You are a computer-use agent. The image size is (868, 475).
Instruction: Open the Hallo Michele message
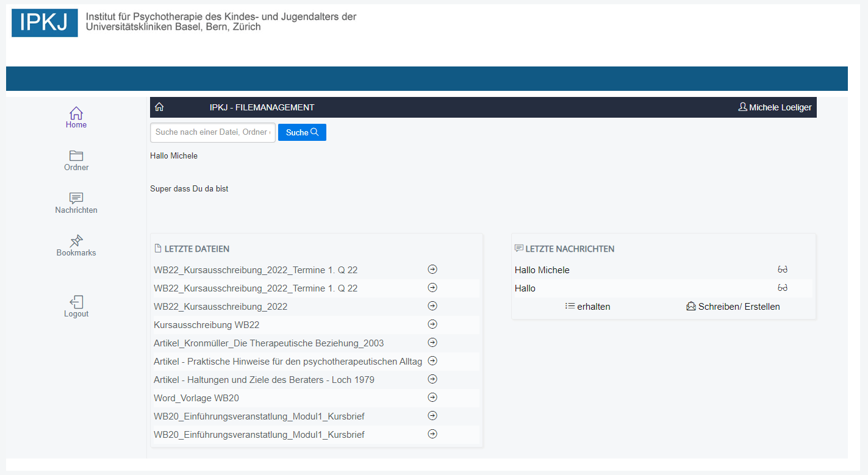[542, 270]
